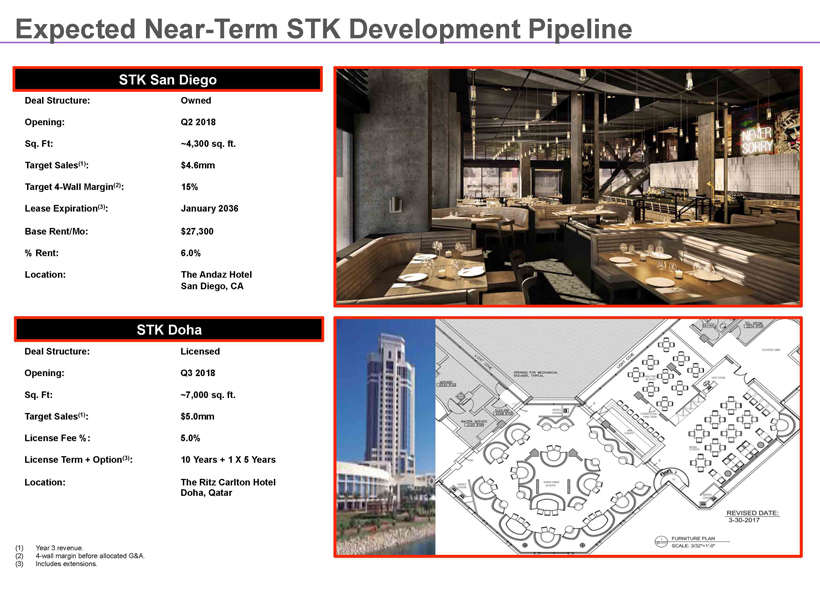Select the '10 Years + 1 X 5 Years' text
The height and width of the screenshot is (615, 820).
pos(228,460)
